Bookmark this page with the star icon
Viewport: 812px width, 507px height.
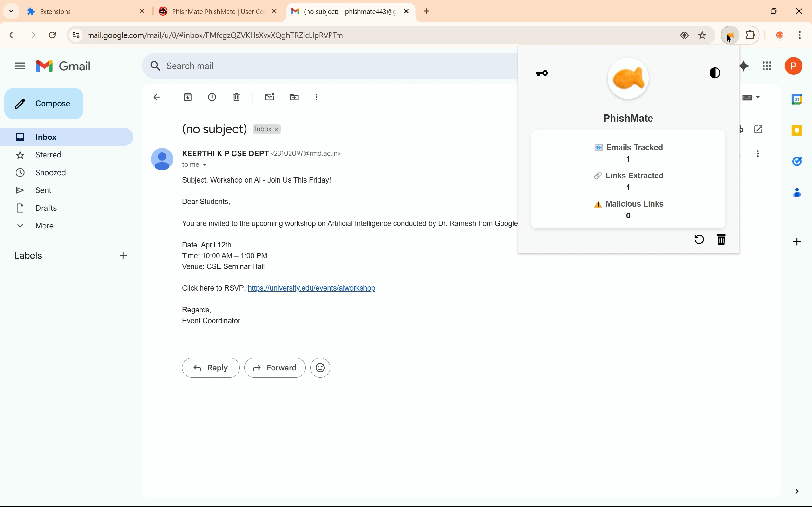click(x=702, y=35)
